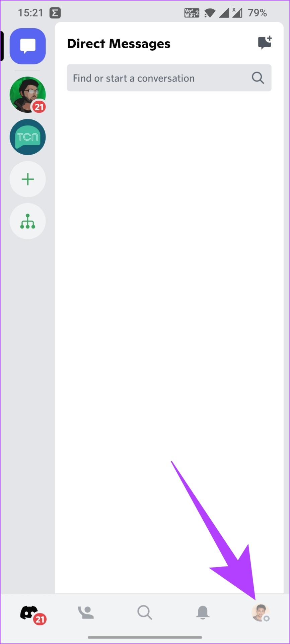Open the server with the bearded man avatar
The width and height of the screenshot is (290, 644).
coord(28,95)
